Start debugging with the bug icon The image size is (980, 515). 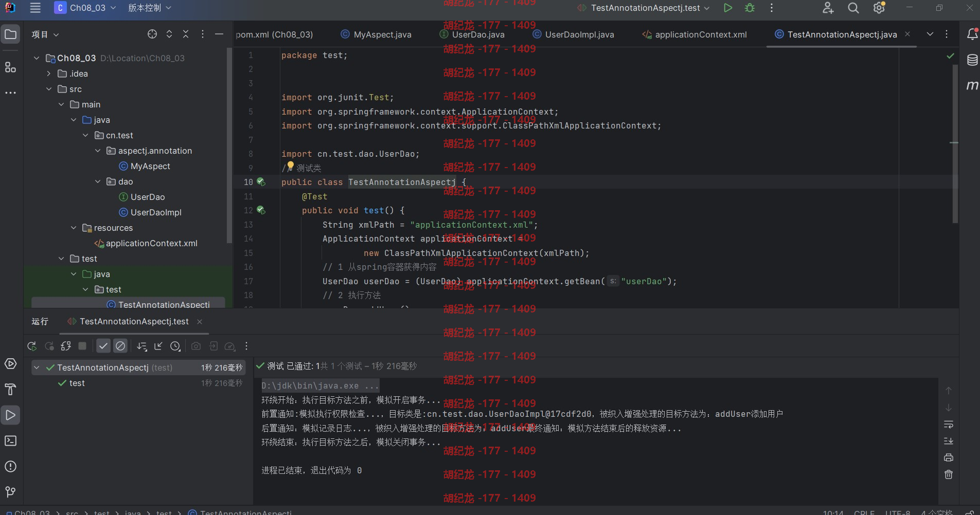(750, 8)
